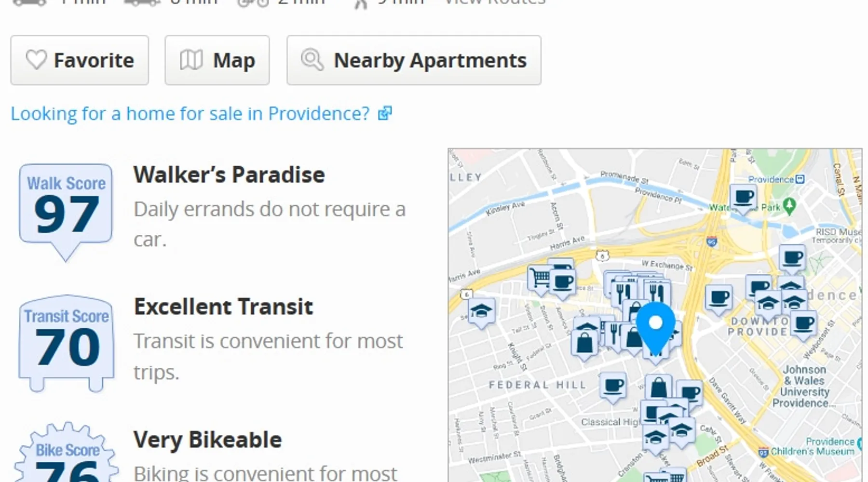Image resolution: width=868 pixels, height=482 pixels.
Task: Click the Nearby Apartments button
Action: click(414, 60)
